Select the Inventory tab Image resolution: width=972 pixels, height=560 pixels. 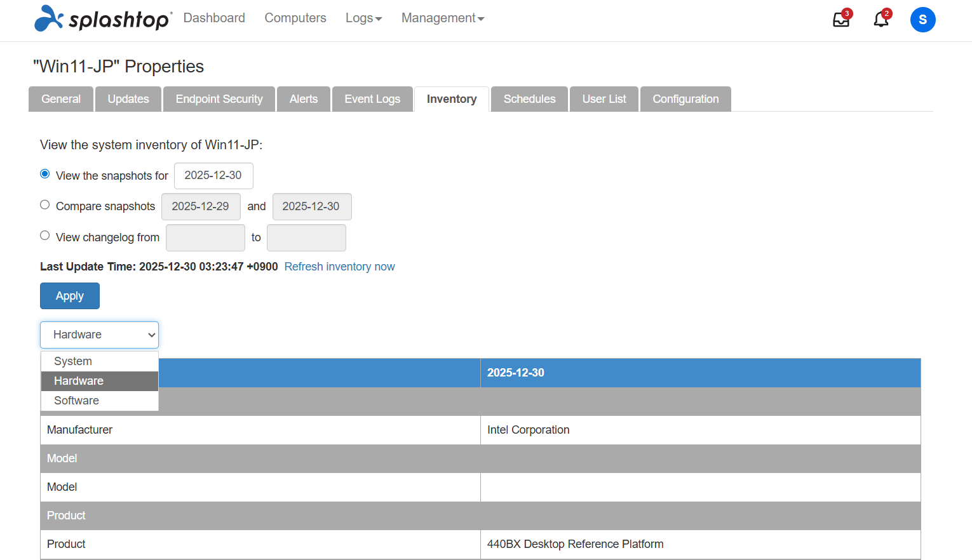point(452,99)
